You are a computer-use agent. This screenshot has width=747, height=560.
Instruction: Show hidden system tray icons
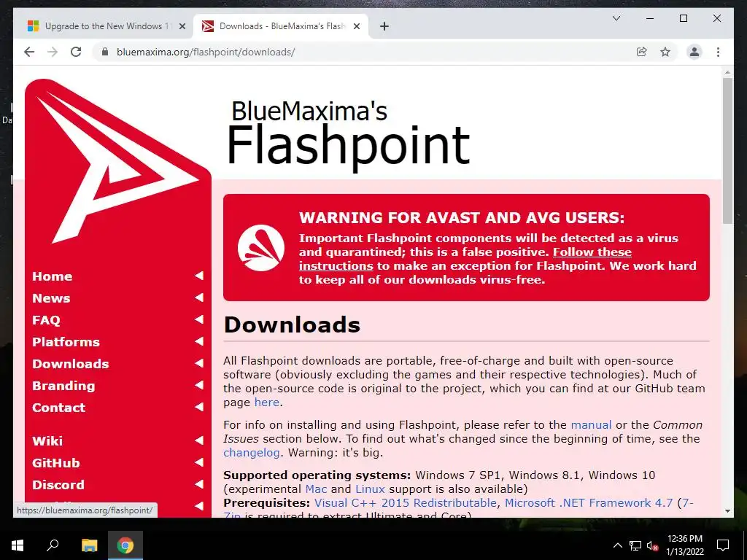pos(617,545)
